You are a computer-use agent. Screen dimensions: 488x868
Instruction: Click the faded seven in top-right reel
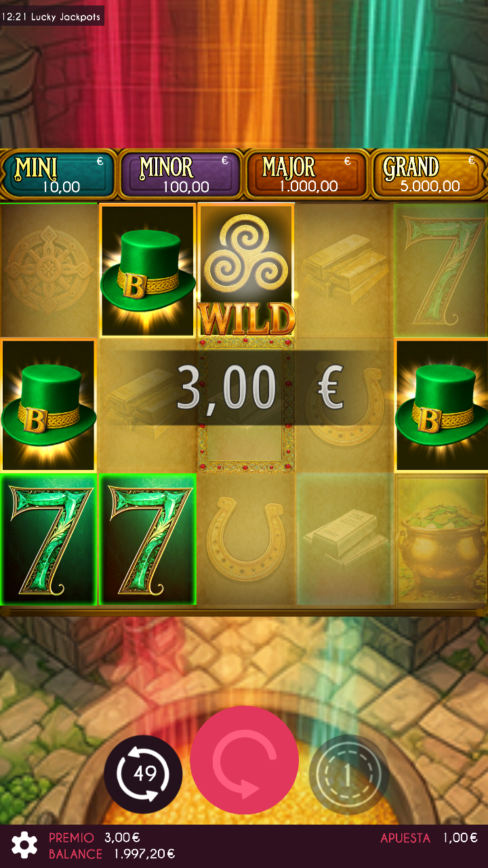click(x=441, y=271)
